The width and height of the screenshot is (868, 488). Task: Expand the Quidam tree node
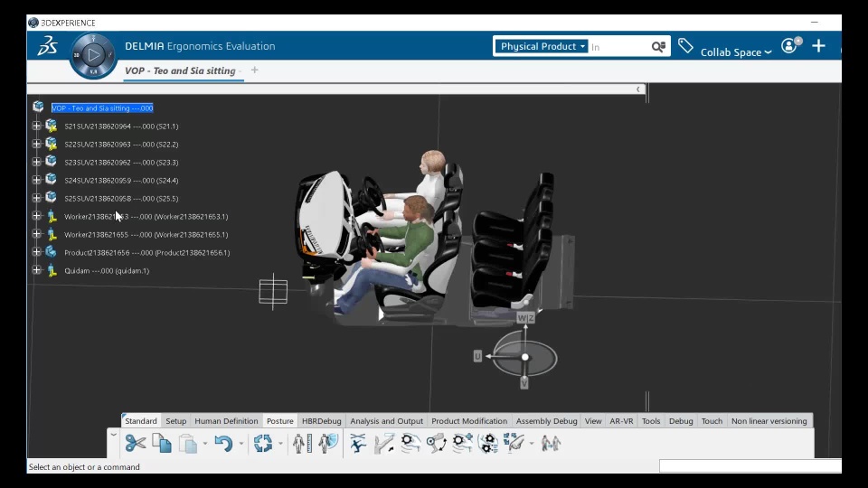point(36,270)
